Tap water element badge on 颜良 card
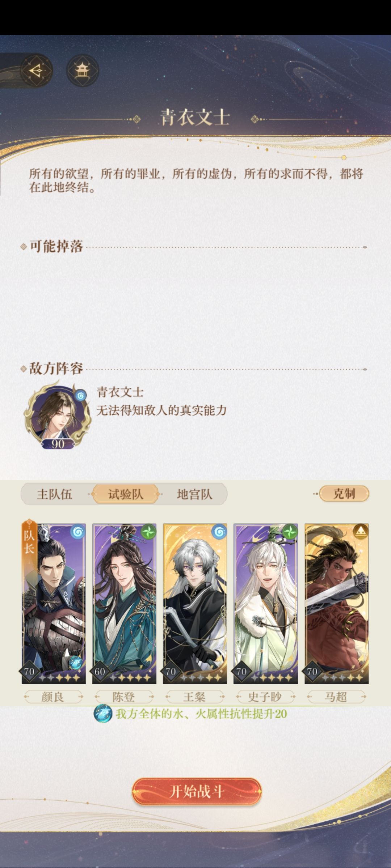 [x=77, y=532]
